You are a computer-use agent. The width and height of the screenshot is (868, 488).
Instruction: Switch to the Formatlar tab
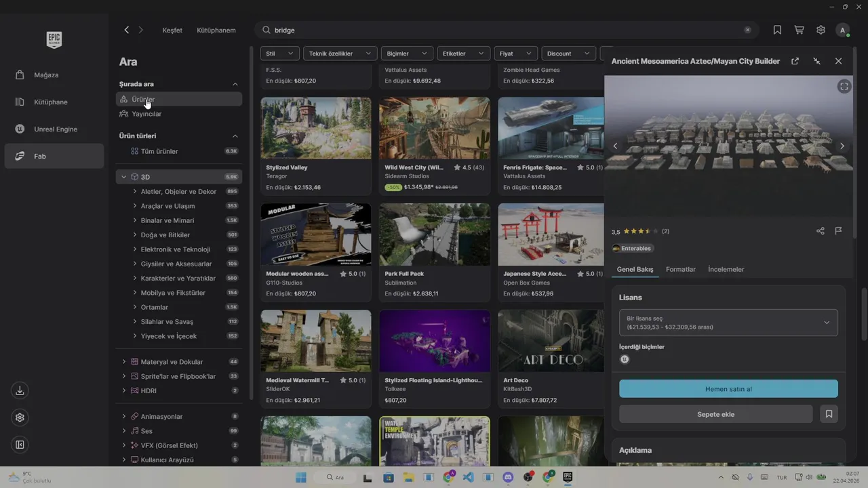click(x=681, y=269)
